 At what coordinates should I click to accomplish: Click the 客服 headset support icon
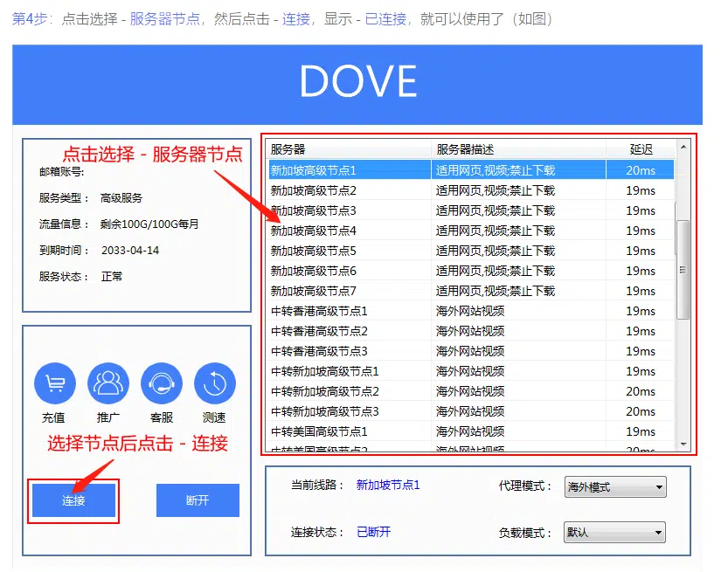(162, 383)
